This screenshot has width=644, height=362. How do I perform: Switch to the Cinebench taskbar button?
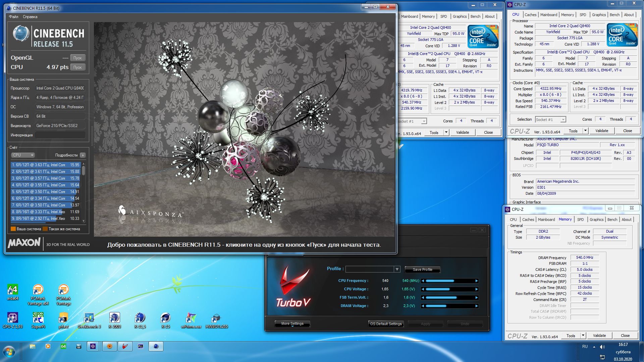[156, 346]
